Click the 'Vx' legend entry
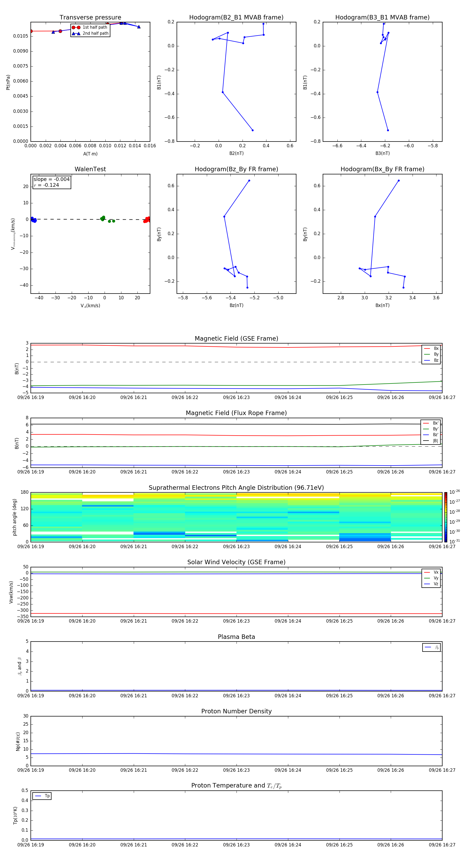 click(x=431, y=573)
